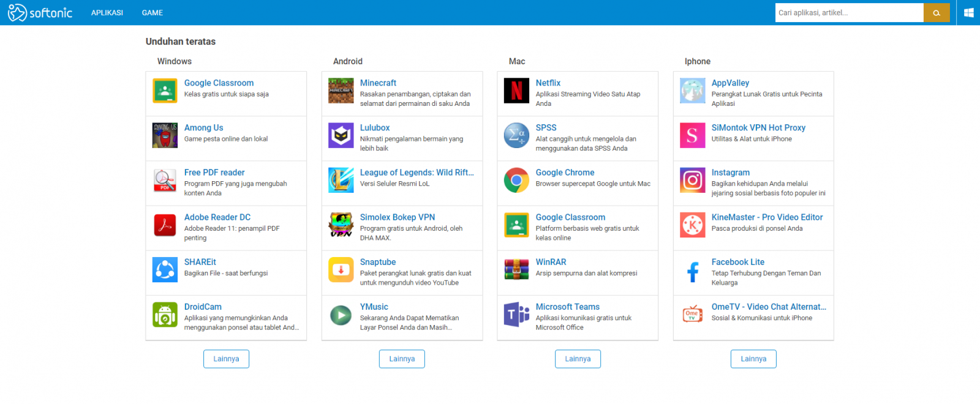The height and width of the screenshot is (404, 980).
Task: Open the Free PDF reader link
Action: (x=214, y=173)
